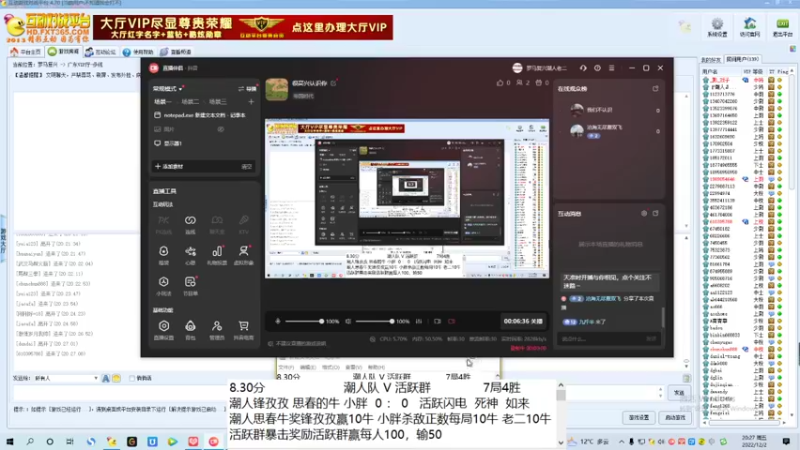
Task: Open the administrator management icon
Action: [x=217, y=326]
